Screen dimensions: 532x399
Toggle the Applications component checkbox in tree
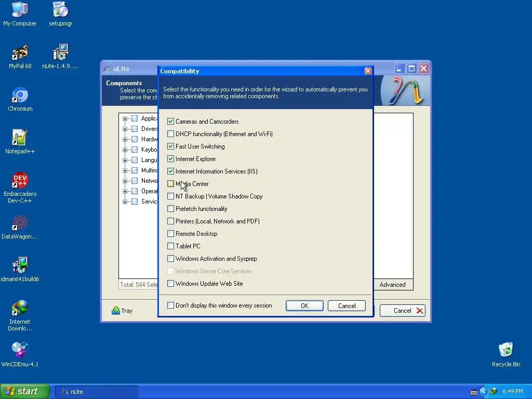(x=135, y=118)
